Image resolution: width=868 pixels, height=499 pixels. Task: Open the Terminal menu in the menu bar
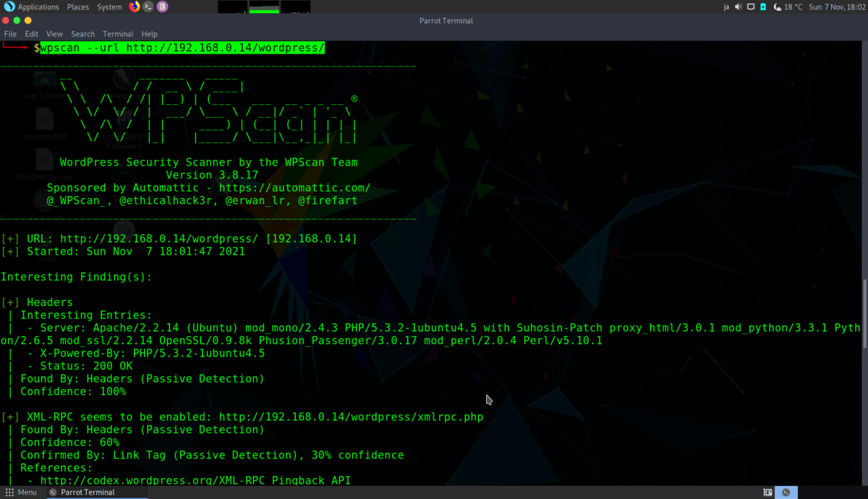pyautogui.click(x=118, y=34)
